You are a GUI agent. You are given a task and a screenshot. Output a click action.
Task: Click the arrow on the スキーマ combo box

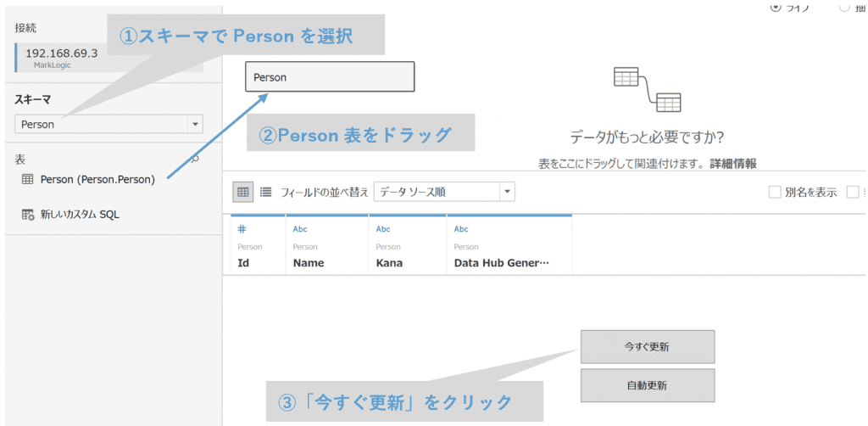[x=196, y=124]
